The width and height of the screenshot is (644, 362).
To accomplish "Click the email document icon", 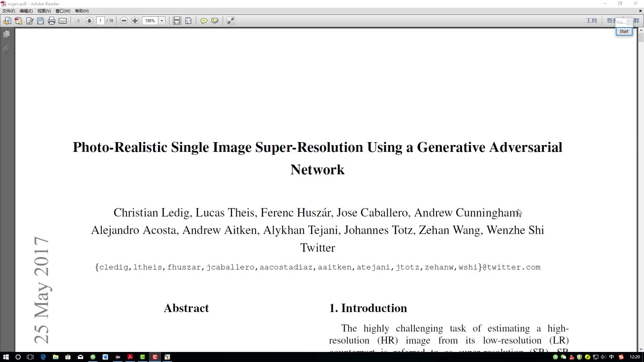I will 63,21.
